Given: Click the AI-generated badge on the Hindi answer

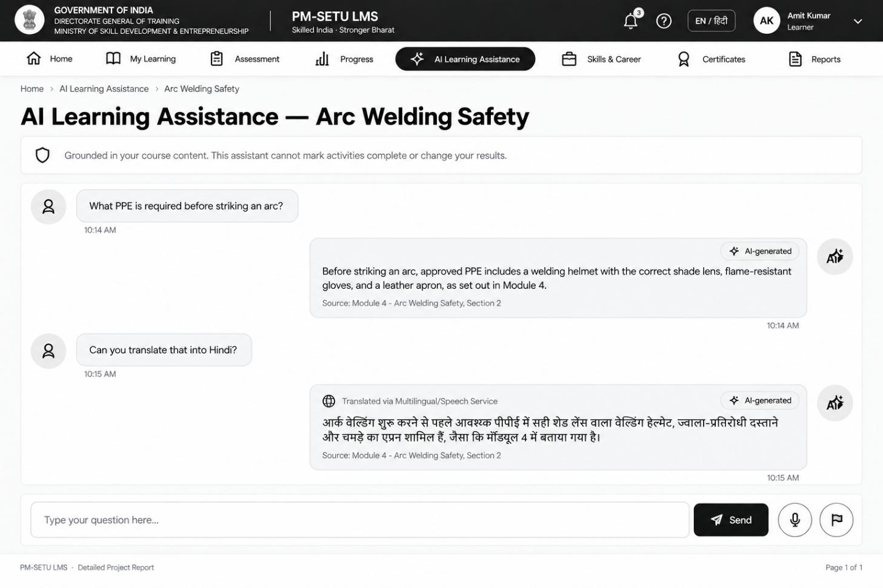Looking at the screenshot, I should click(x=760, y=400).
